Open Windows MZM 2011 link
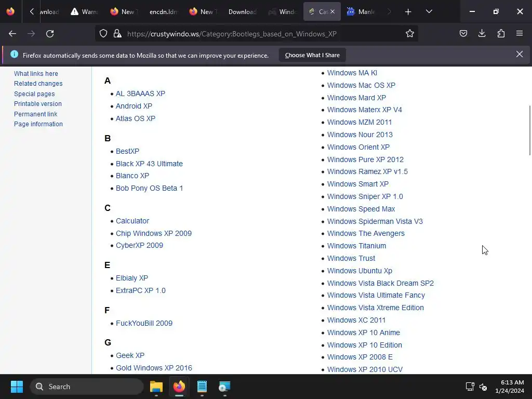 (360, 123)
